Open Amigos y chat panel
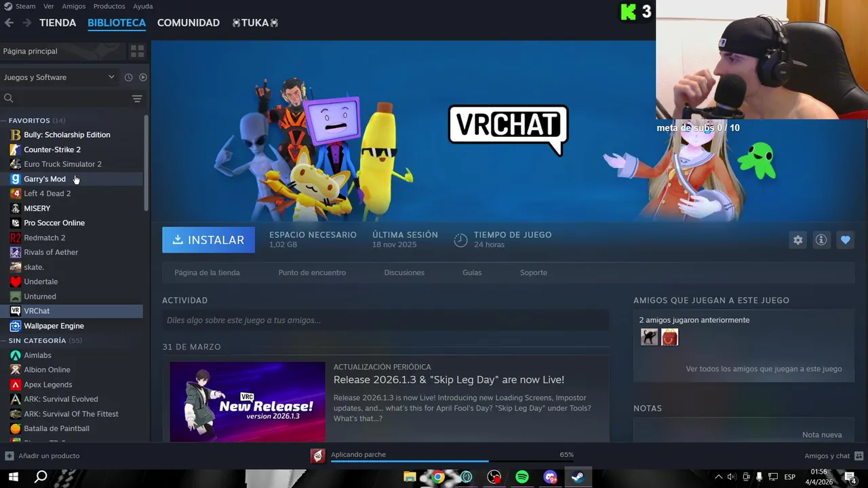Image resolution: width=868 pixels, height=488 pixels. 833,456
